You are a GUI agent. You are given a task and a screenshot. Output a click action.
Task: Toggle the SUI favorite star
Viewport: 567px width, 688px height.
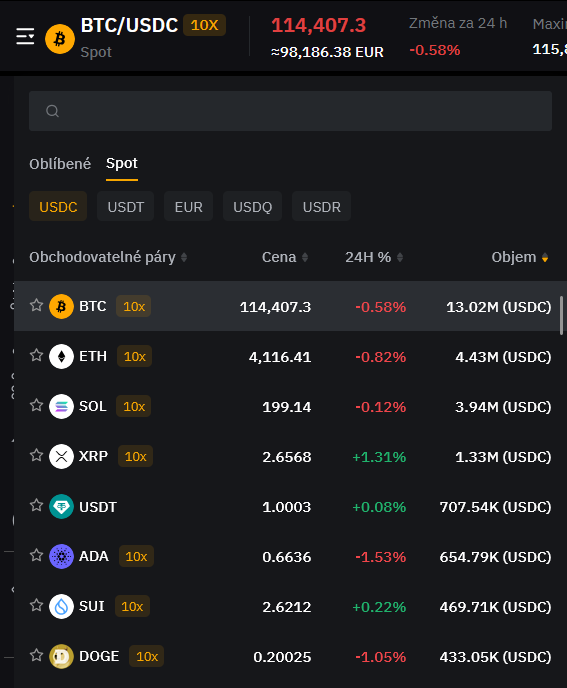tap(36, 605)
